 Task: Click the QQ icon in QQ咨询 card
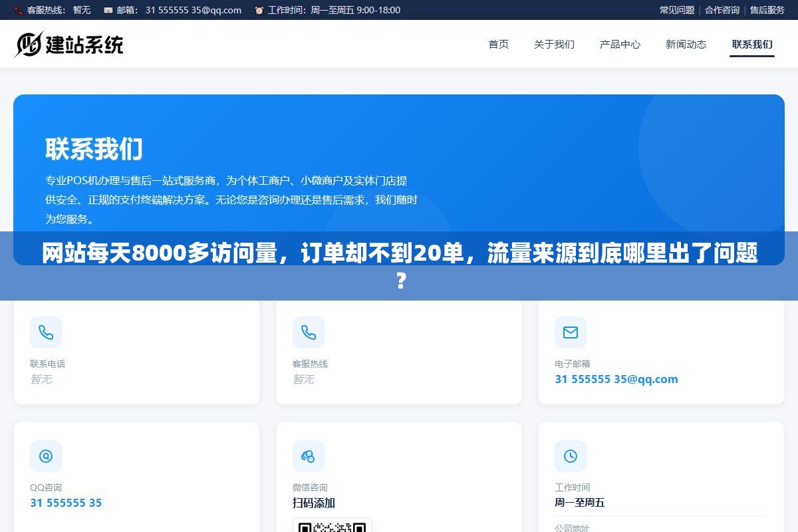(x=46, y=456)
